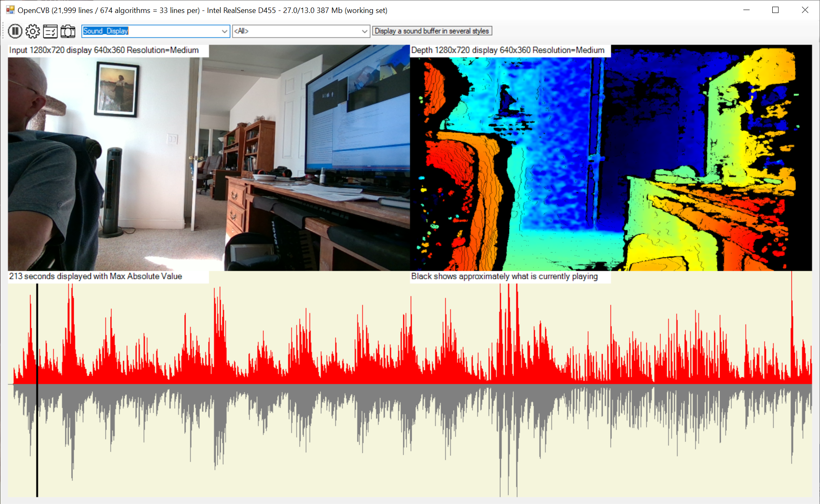Open the settings gear options
The height and width of the screenshot is (504, 820).
[33, 31]
